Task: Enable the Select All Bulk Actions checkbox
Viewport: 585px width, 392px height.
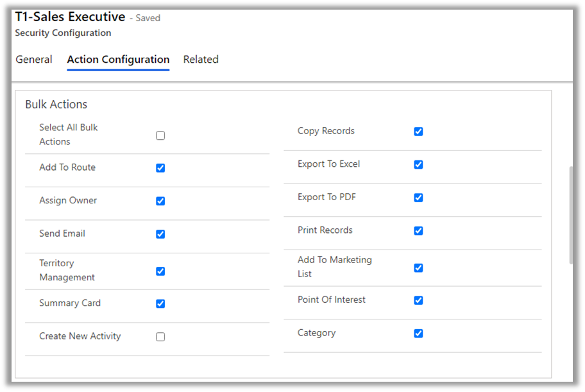Action: (x=160, y=135)
